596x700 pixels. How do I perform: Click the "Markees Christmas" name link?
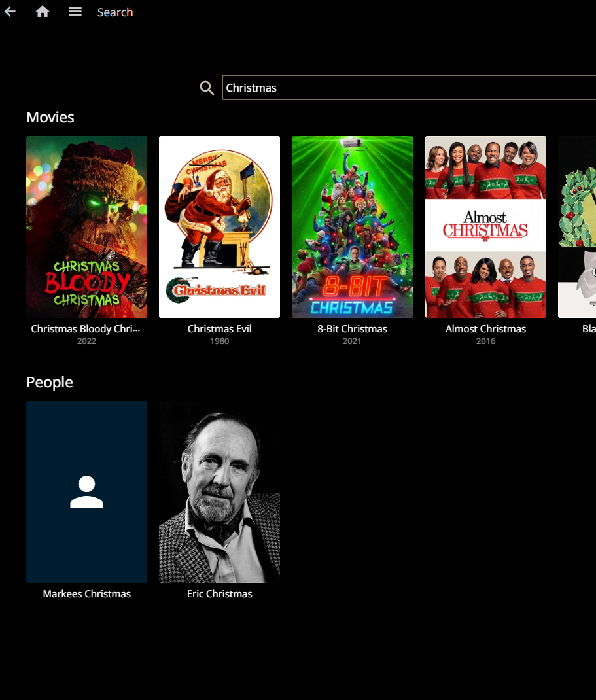click(86, 594)
